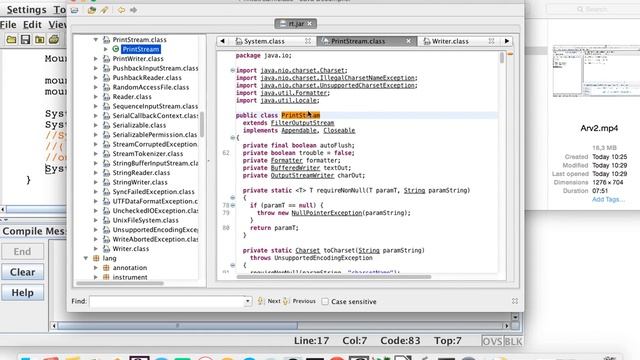Click the code view horizontal scrollbar
640x360 pixels.
pos(333,277)
